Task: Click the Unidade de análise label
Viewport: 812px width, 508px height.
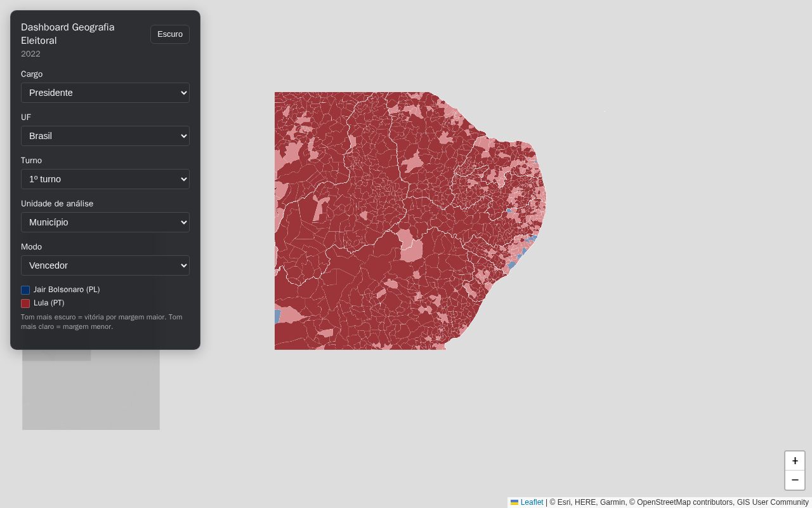Action: (x=57, y=204)
